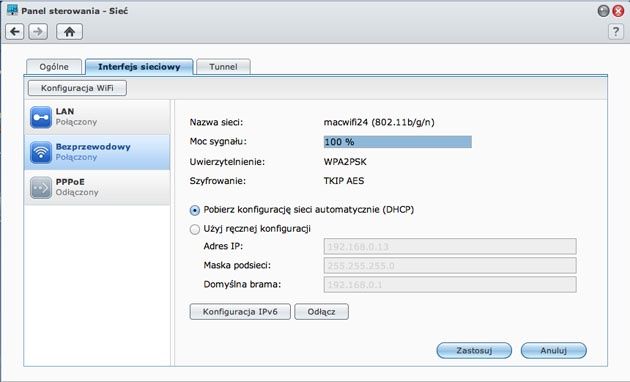Cancel changes with Anuluj
The height and width of the screenshot is (382, 630).
[554, 350]
